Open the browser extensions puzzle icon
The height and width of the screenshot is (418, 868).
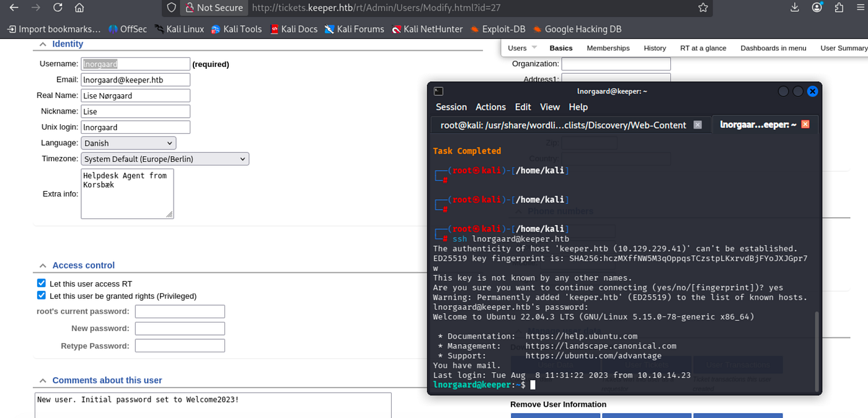[x=839, y=7]
